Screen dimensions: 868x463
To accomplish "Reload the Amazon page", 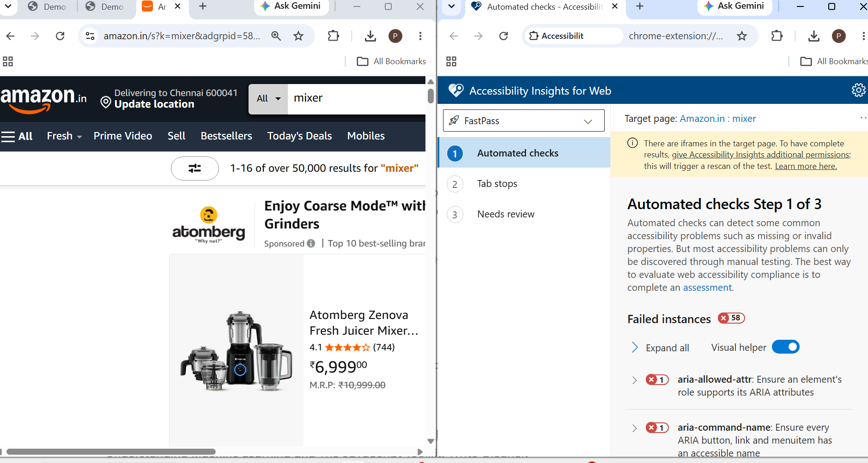I will coord(60,36).
